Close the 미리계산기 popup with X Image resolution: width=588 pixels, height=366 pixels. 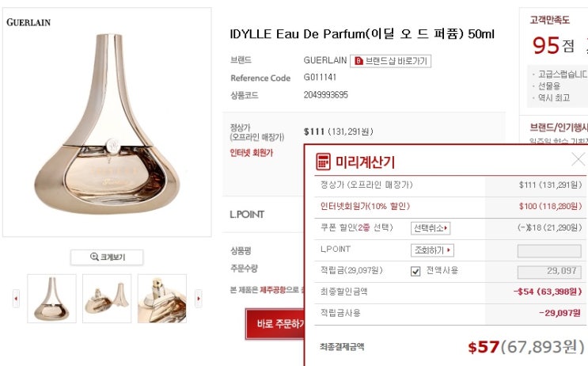click(579, 159)
